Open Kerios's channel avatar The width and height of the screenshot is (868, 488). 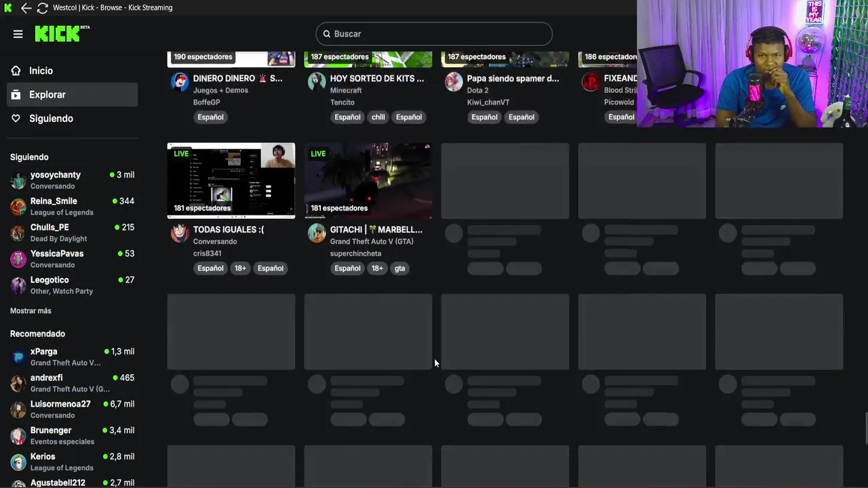point(18,462)
